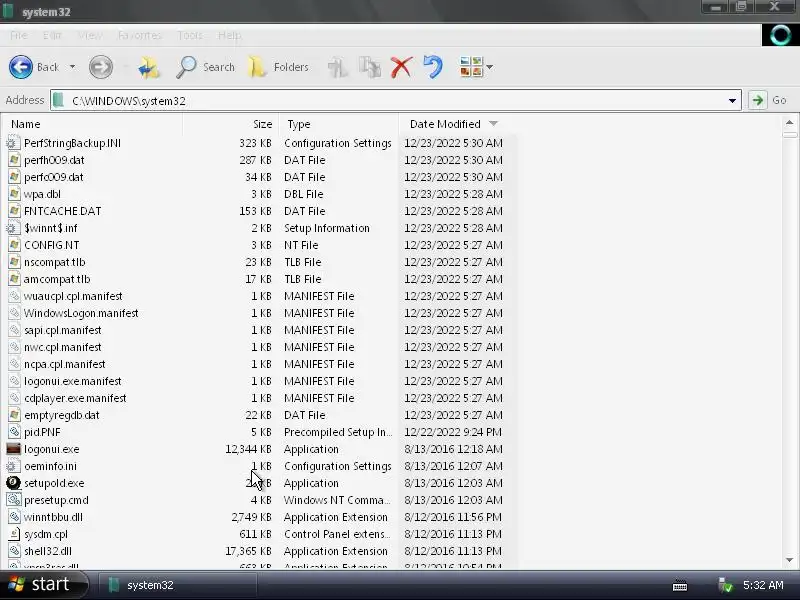Click the 12,344 KB size cell
This screenshot has width=800, height=600.
pos(248,449)
